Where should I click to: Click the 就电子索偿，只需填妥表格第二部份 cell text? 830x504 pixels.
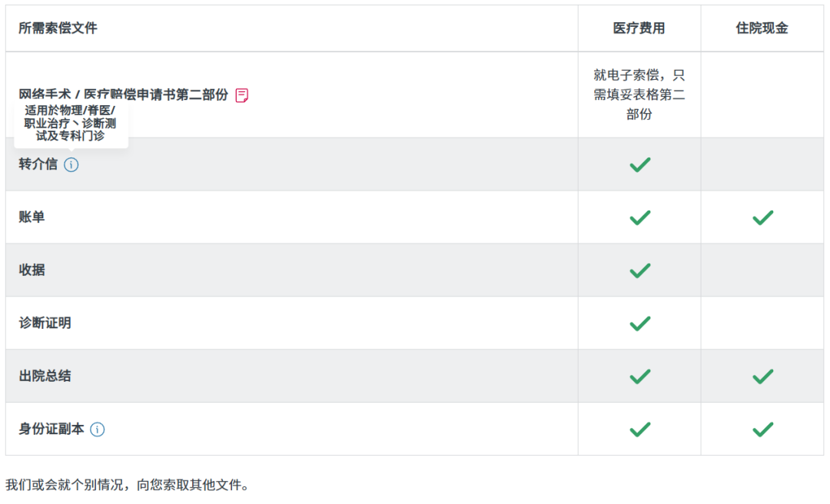(x=639, y=94)
